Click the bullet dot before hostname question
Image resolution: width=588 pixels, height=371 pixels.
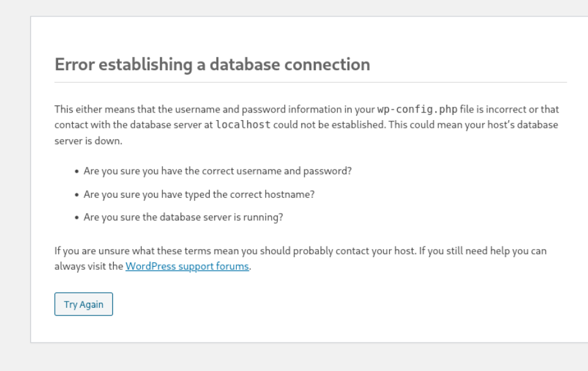(x=76, y=194)
